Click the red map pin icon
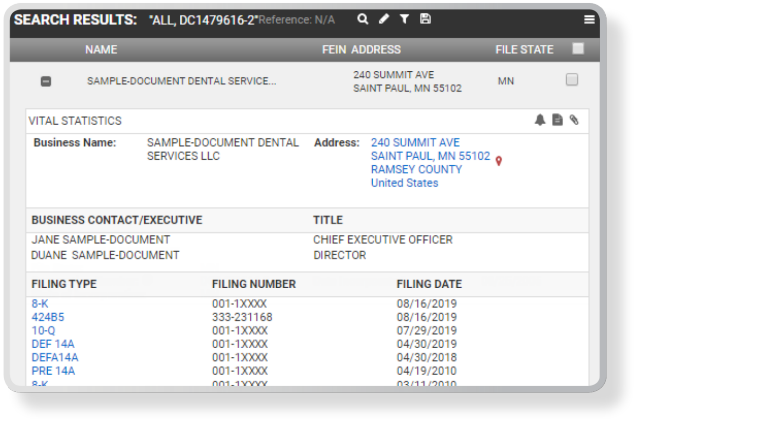Image resolution: width=768 pixels, height=432 pixels. (x=499, y=161)
